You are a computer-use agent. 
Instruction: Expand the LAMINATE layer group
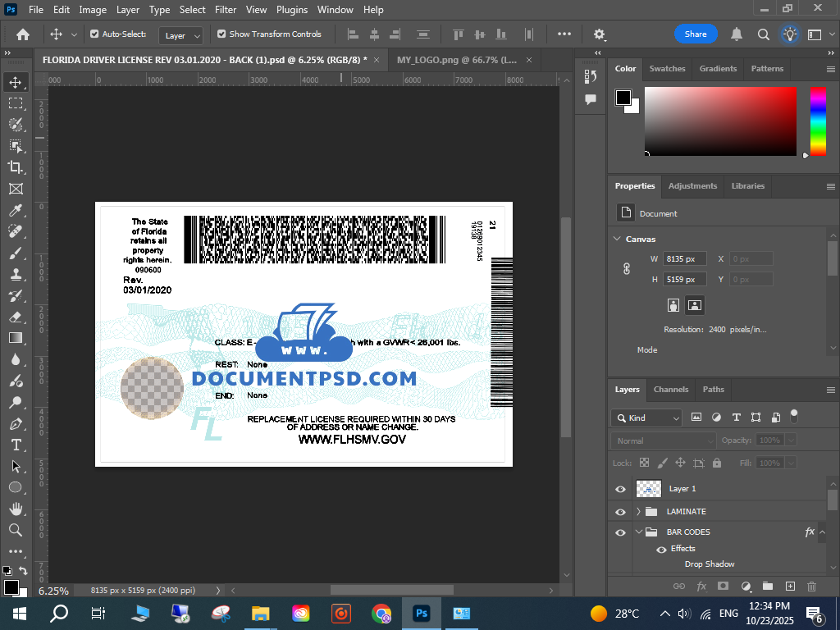coord(638,512)
